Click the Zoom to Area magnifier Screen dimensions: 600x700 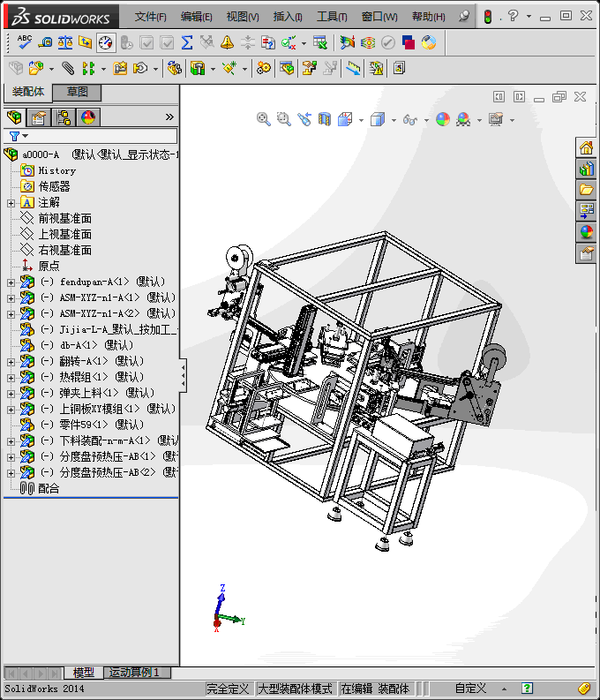point(283,119)
